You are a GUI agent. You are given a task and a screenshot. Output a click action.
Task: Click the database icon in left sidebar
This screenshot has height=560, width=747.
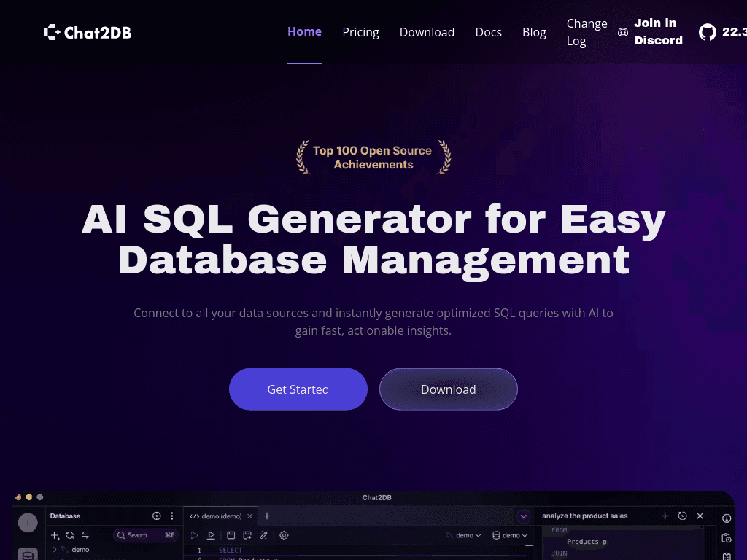28,554
